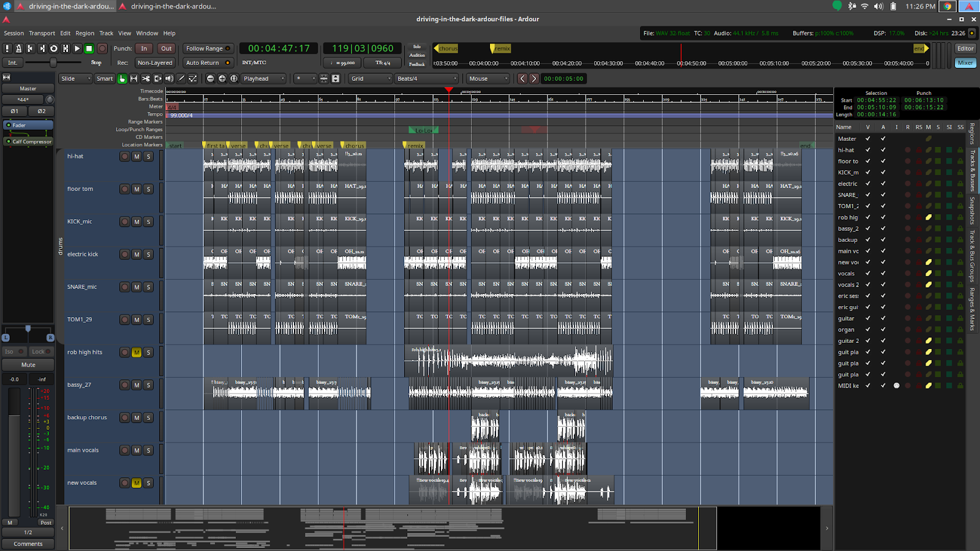Select the Stretch tool
Image resolution: width=980 pixels, height=551 pixels.
tap(157, 78)
